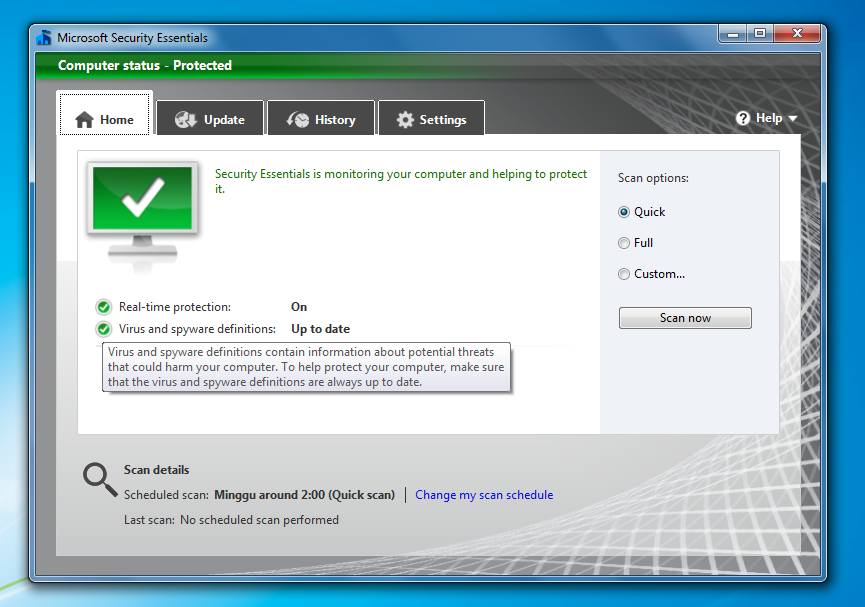
Task: Expand the Help dropdown arrow
Action: coord(793,119)
